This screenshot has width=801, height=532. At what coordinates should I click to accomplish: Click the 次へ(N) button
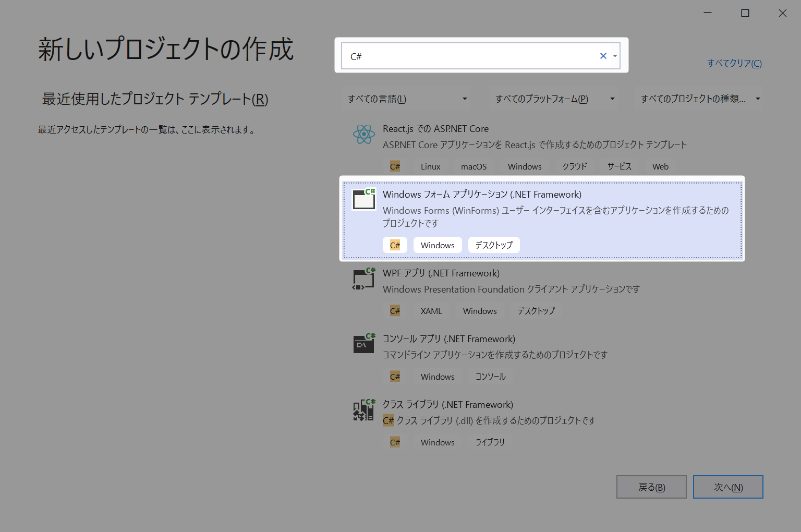point(728,487)
